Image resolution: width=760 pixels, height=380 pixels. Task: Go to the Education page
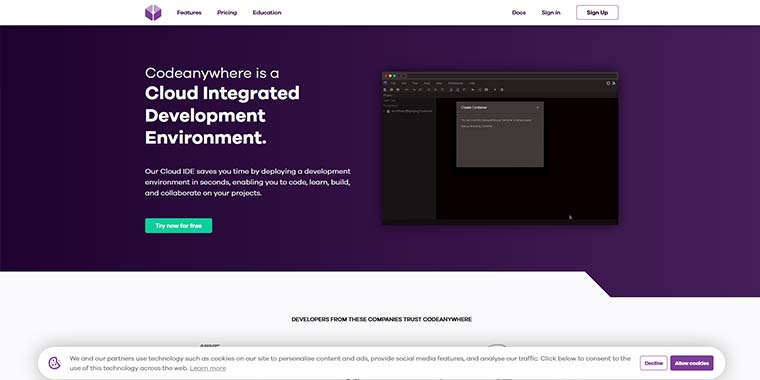(267, 13)
